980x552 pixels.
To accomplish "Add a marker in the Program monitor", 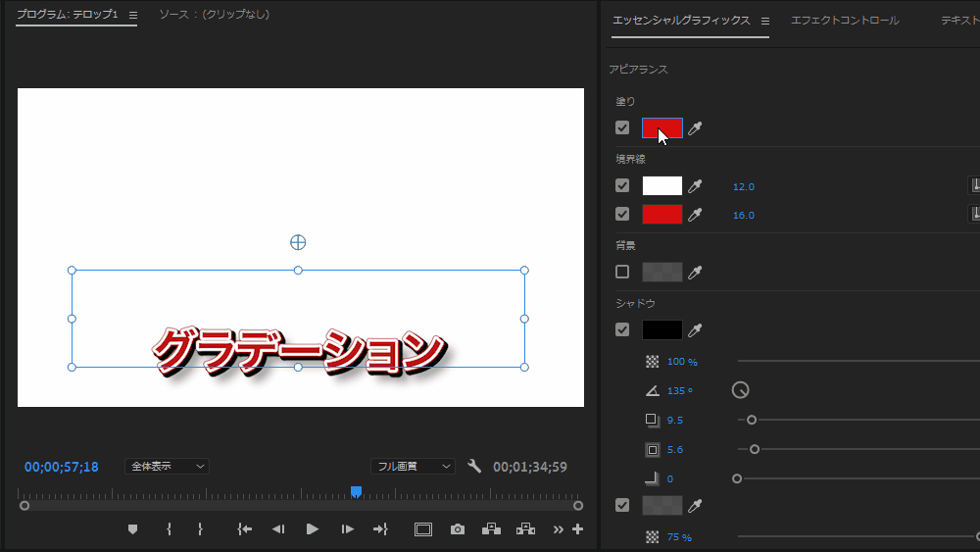I will point(132,529).
